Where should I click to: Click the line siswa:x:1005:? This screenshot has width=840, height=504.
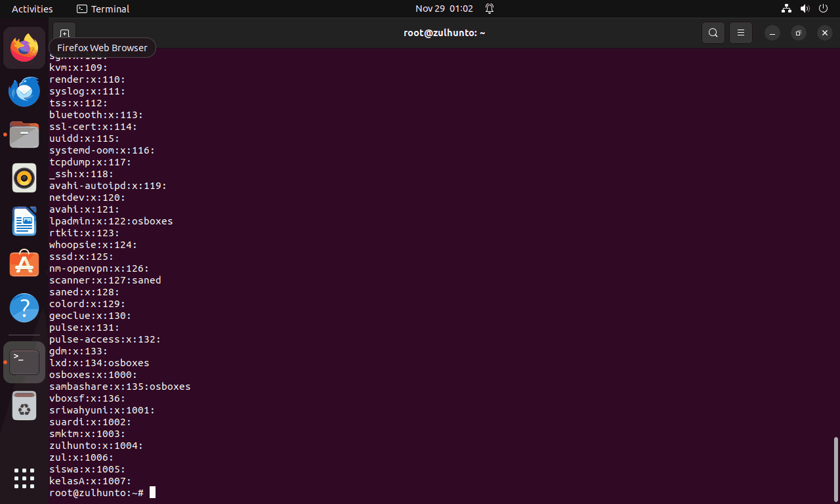87,469
